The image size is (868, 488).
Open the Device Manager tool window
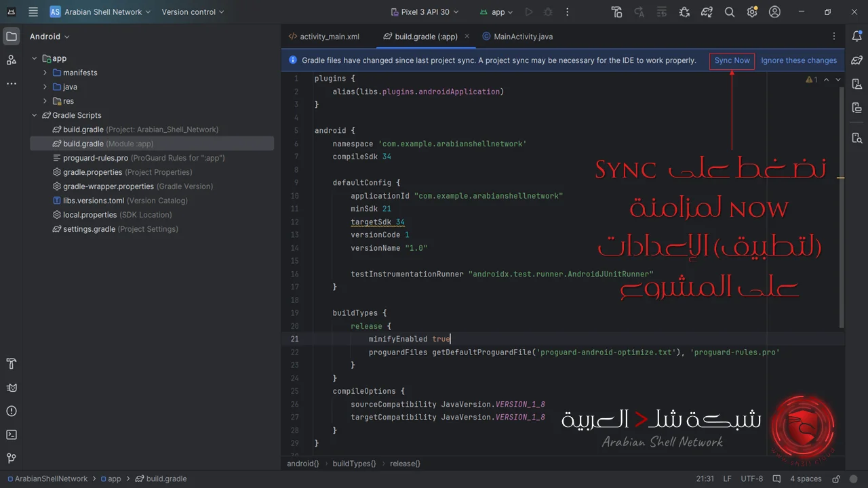point(856,84)
